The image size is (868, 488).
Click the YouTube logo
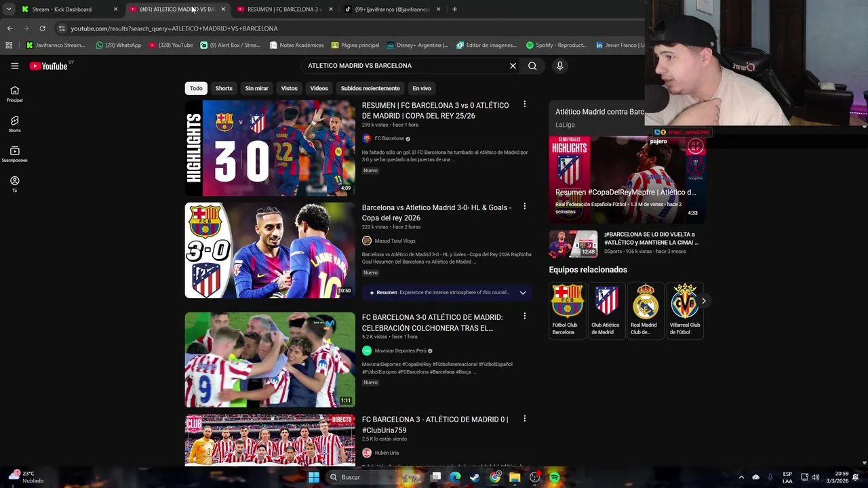(49, 66)
